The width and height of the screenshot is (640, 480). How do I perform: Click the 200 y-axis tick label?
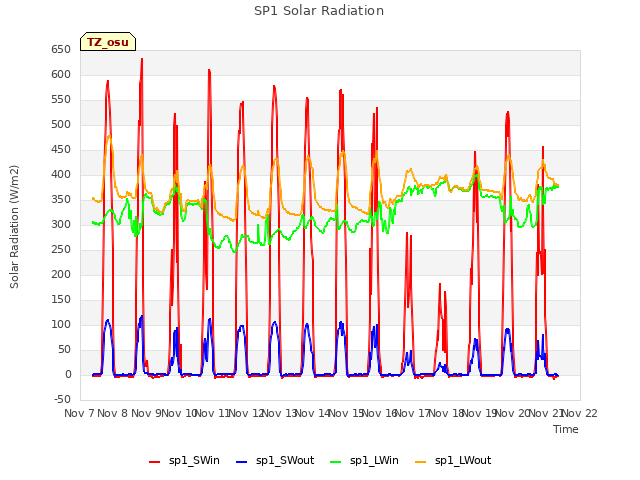pyautogui.click(x=61, y=274)
